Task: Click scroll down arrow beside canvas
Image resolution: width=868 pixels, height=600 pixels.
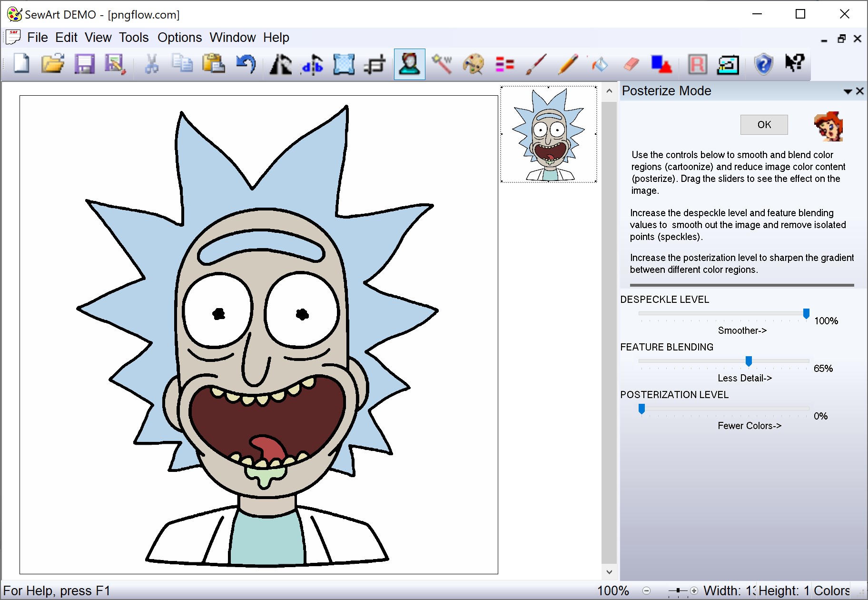Action: (x=609, y=571)
